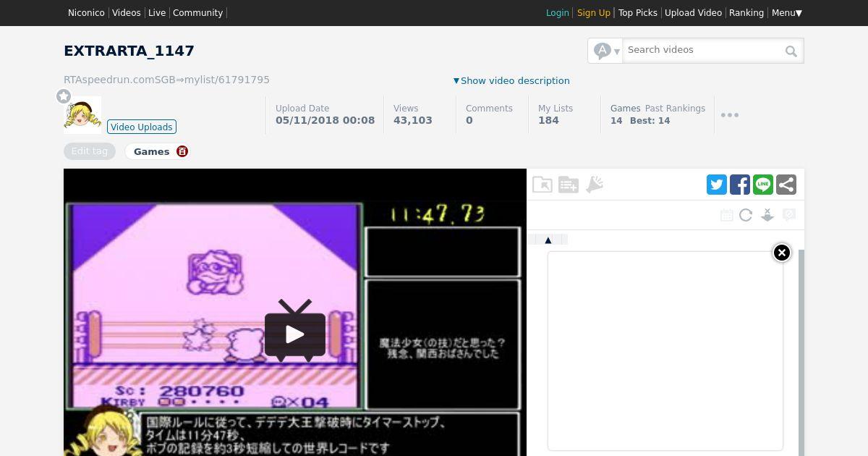868x456 pixels.
Task: Click the magnifier search icon
Action: click(x=791, y=51)
